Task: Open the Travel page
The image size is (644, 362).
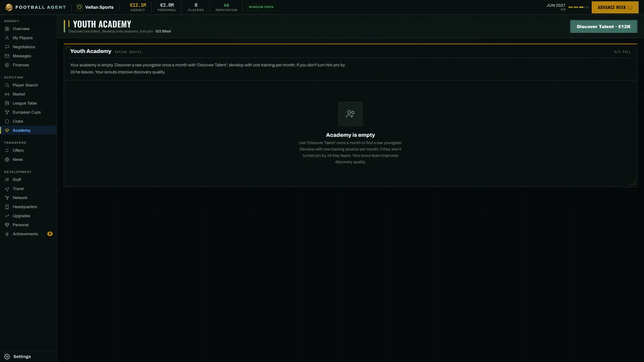Action: [x=29, y=189]
